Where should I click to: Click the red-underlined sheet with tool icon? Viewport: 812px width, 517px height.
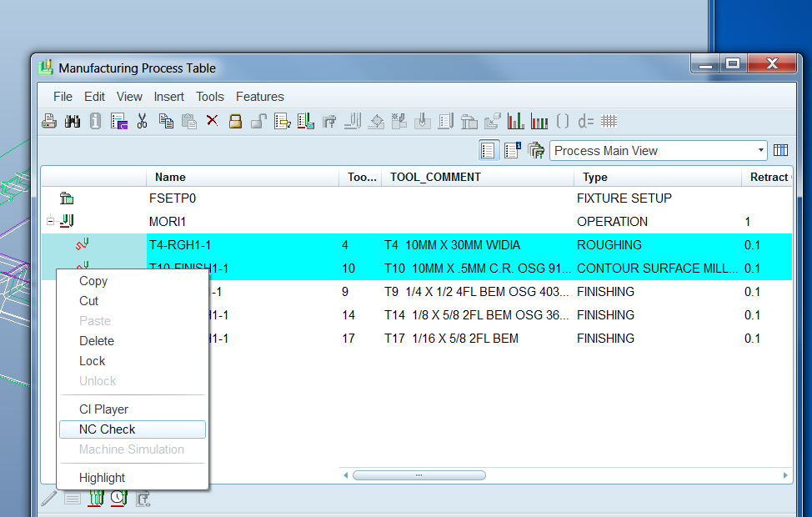(x=305, y=121)
